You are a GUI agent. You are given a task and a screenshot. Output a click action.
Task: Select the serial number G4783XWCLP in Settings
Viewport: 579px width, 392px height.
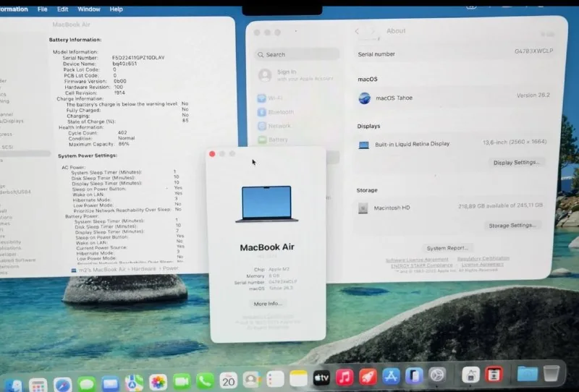[x=534, y=51]
